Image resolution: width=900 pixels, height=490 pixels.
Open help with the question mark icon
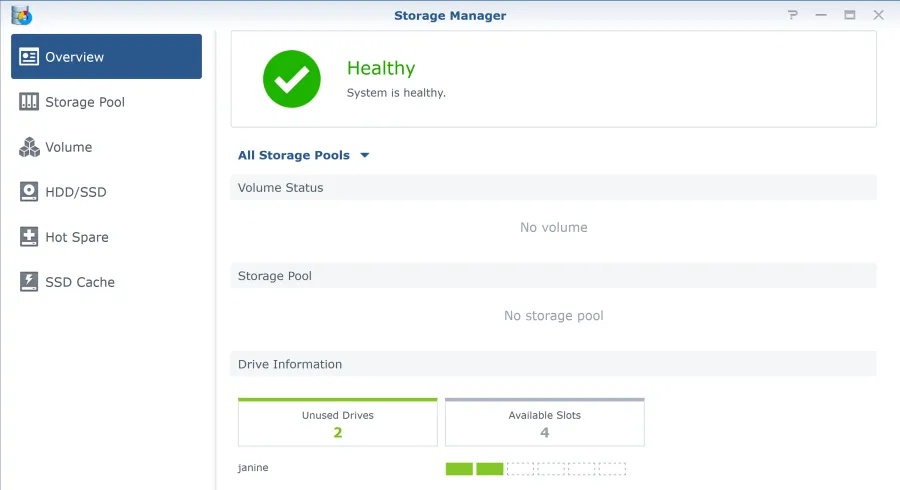[793, 15]
